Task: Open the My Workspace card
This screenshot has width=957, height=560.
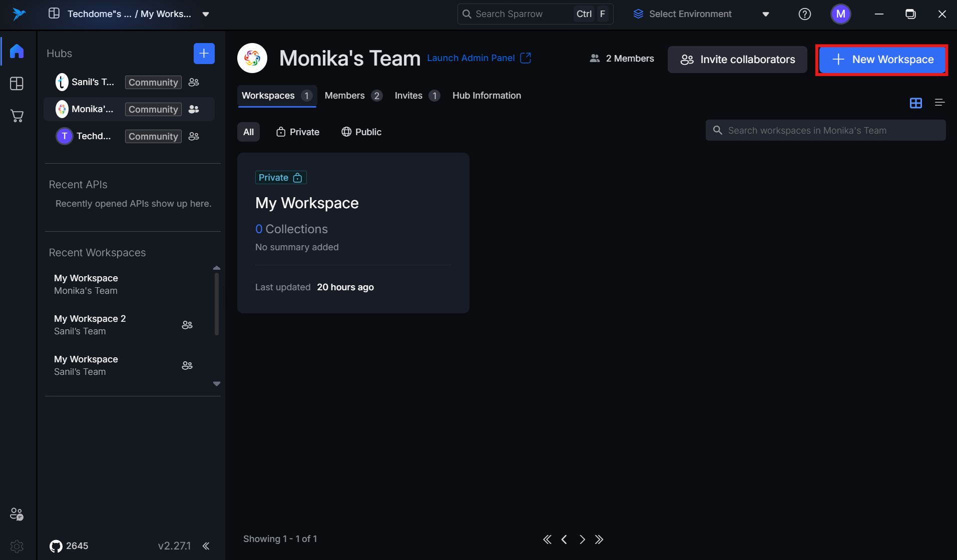Action: [353, 233]
